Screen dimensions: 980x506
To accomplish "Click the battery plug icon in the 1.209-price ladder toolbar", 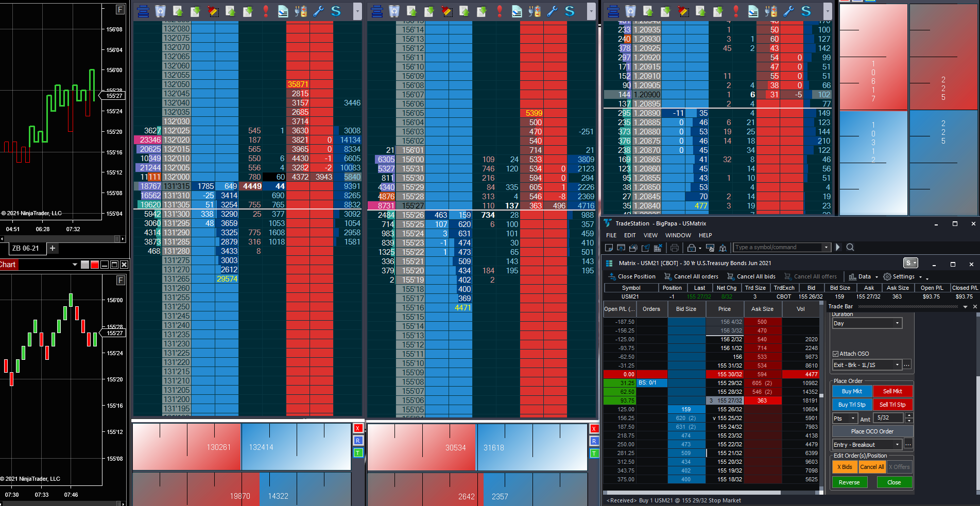I will click(771, 11).
